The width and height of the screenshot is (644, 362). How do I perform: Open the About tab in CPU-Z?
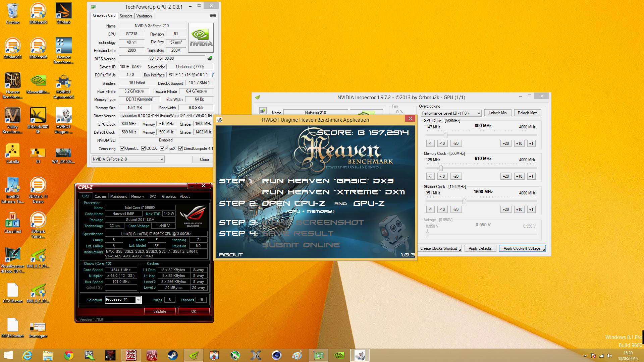click(185, 196)
